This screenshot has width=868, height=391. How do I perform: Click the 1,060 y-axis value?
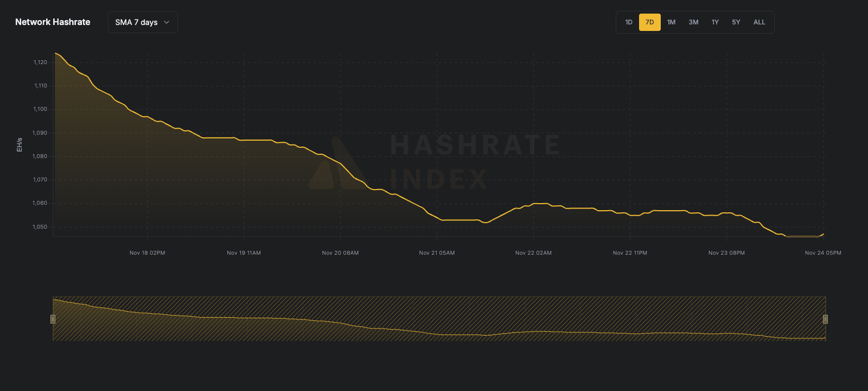[40, 203]
